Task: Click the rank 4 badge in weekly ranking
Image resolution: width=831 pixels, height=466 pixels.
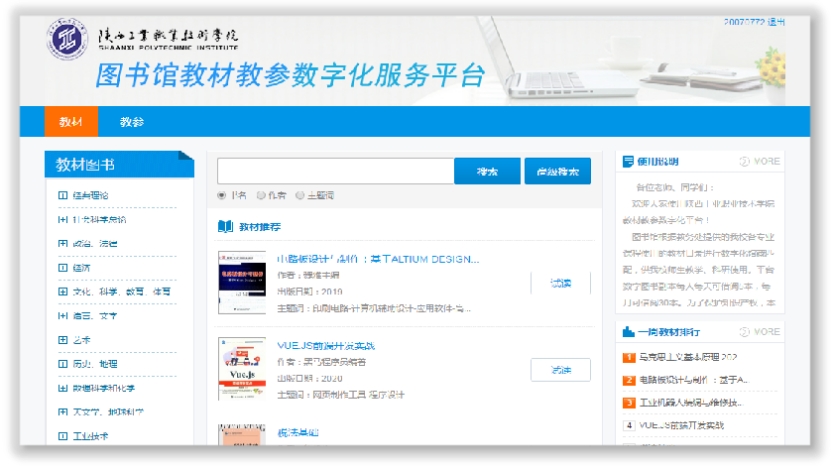Action: point(629,425)
